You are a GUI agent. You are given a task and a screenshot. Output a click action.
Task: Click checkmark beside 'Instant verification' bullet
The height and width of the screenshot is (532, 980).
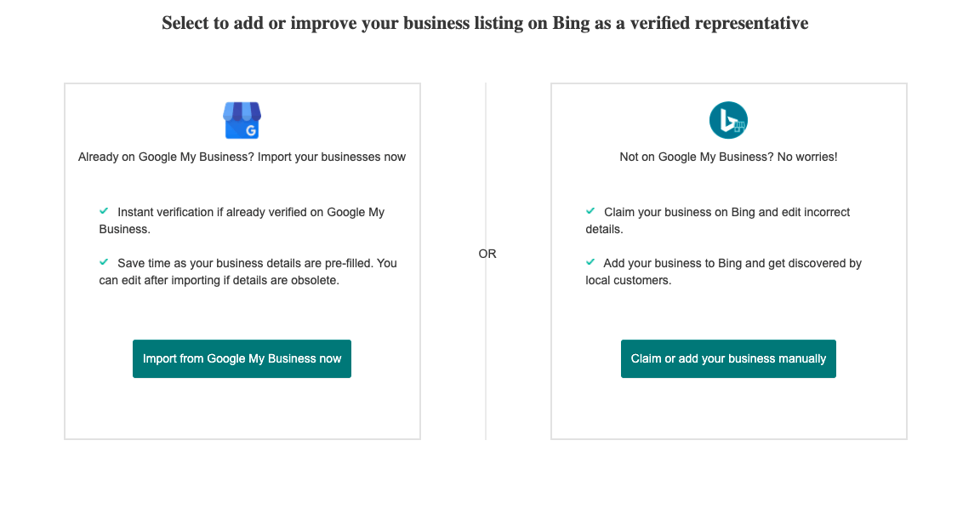pyautogui.click(x=104, y=211)
